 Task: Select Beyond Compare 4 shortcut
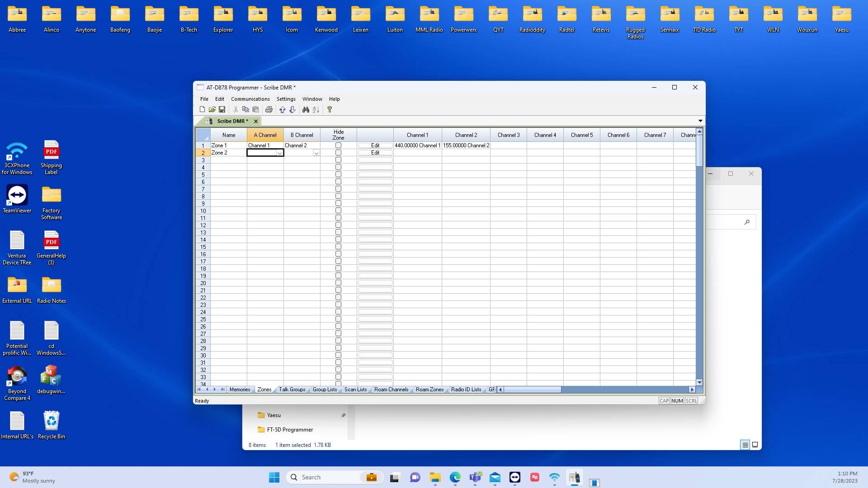[x=17, y=383]
